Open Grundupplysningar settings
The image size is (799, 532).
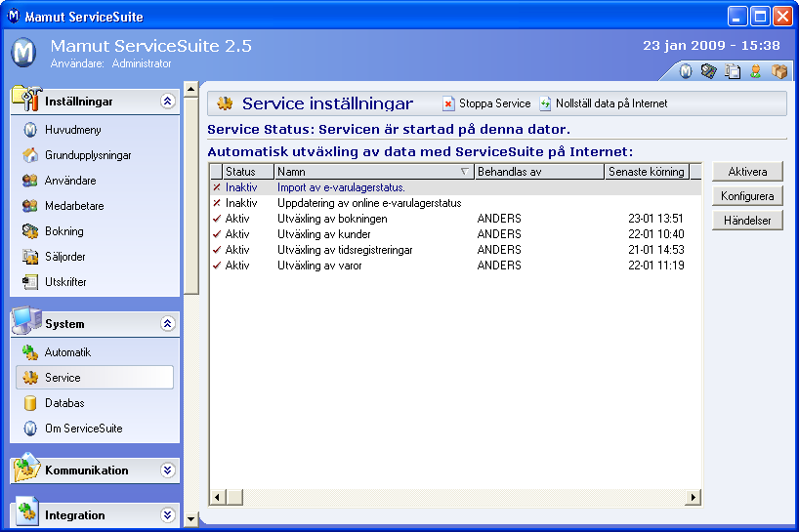pyautogui.click(x=88, y=155)
